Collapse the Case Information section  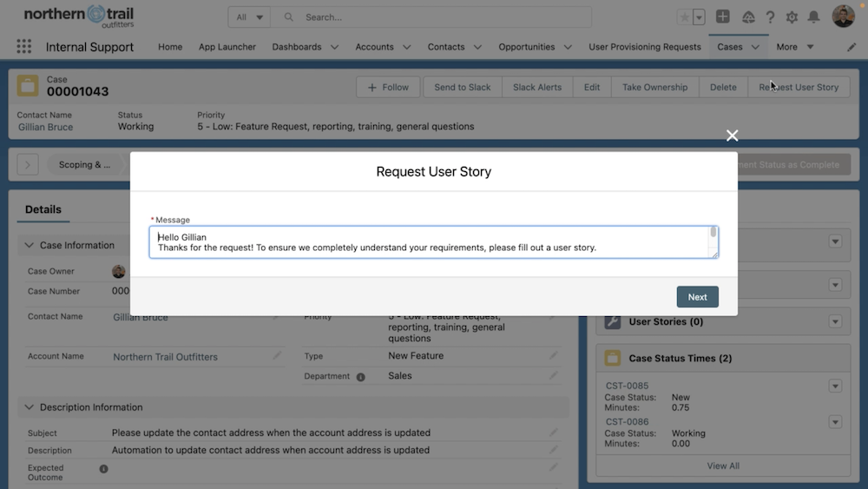tap(30, 245)
